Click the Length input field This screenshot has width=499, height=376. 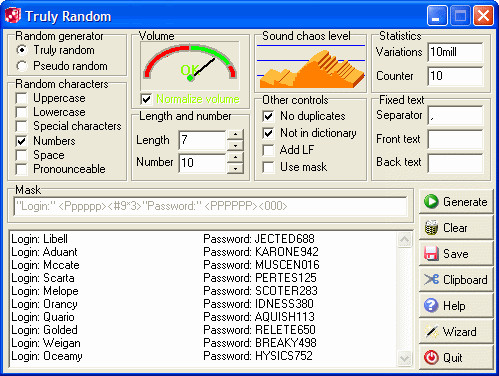tap(203, 140)
